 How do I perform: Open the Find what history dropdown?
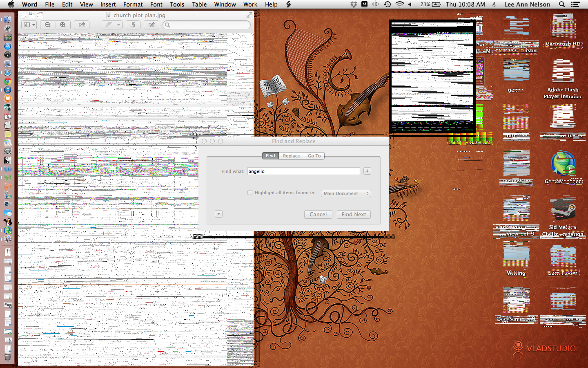point(367,171)
